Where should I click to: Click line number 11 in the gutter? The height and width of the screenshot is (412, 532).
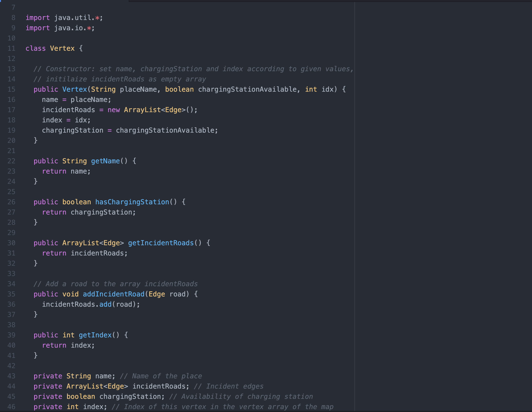tap(11, 49)
